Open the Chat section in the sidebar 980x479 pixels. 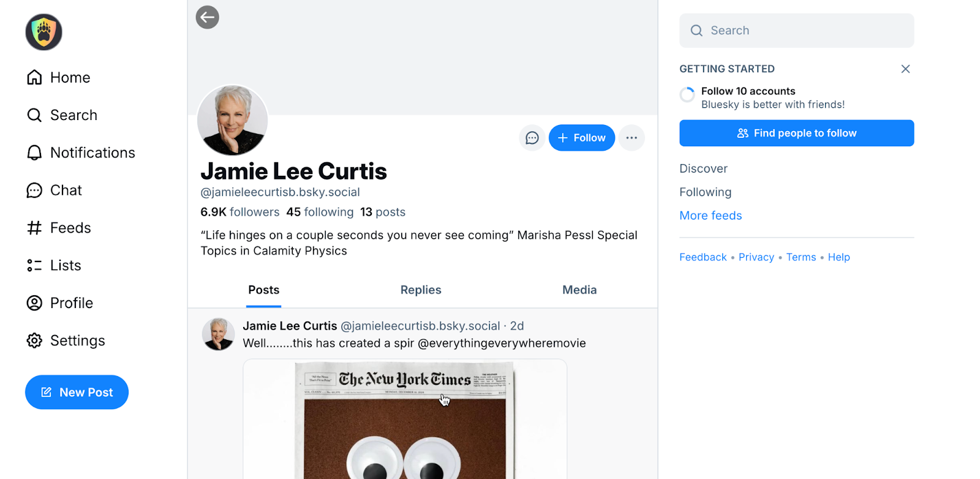click(55, 190)
